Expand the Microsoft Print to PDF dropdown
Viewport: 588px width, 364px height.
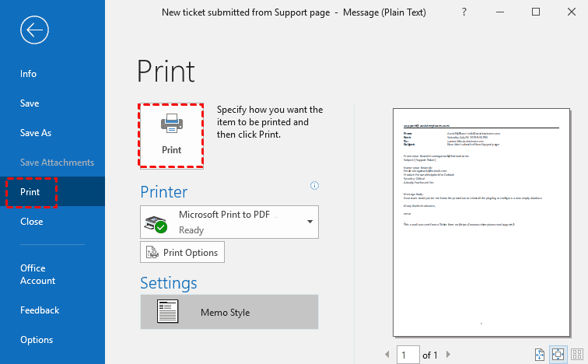tap(311, 222)
